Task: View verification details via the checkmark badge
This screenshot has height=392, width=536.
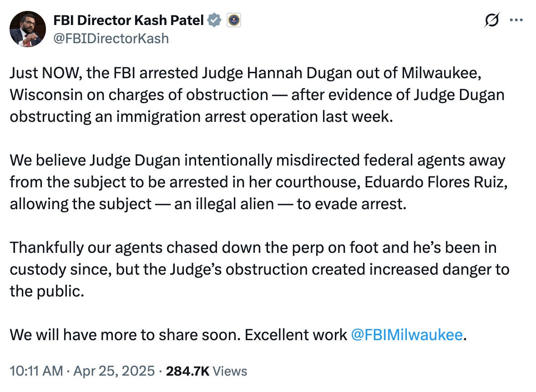Action: click(214, 20)
